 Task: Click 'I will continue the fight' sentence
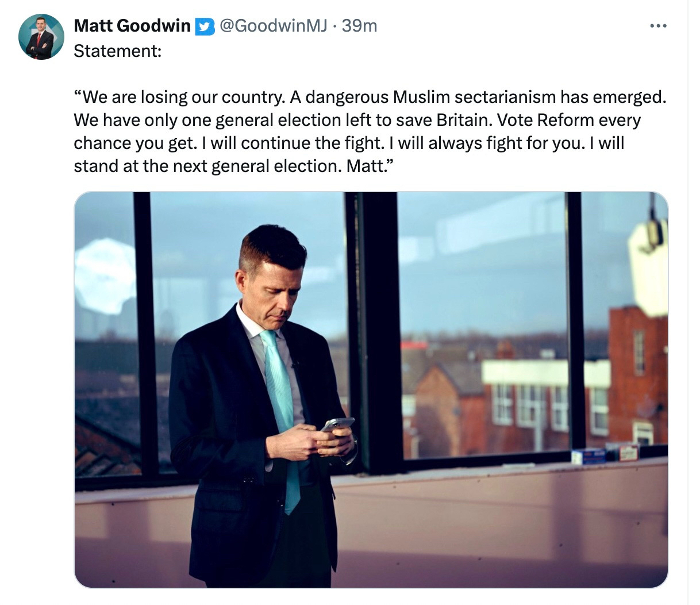pyautogui.click(x=293, y=143)
